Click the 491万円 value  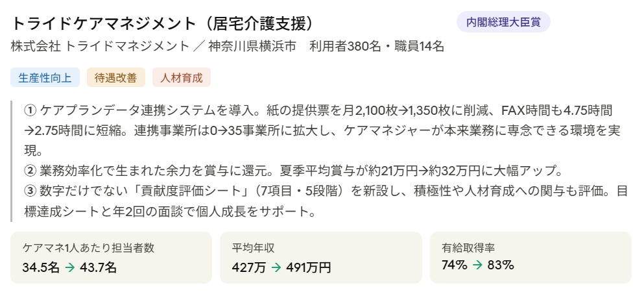(x=308, y=267)
